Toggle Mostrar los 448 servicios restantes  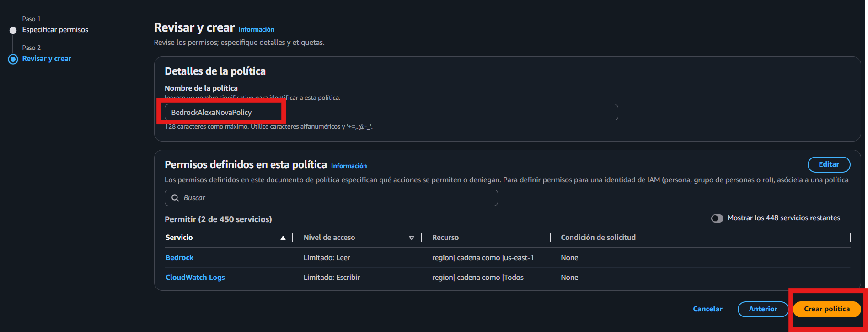click(717, 218)
